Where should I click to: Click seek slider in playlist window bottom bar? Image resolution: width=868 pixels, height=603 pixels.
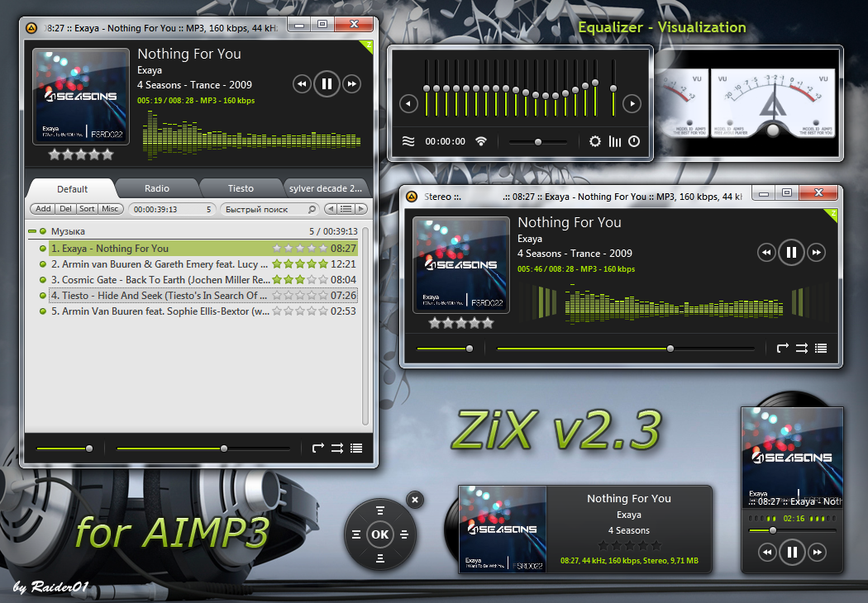pyautogui.click(x=203, y=448)
